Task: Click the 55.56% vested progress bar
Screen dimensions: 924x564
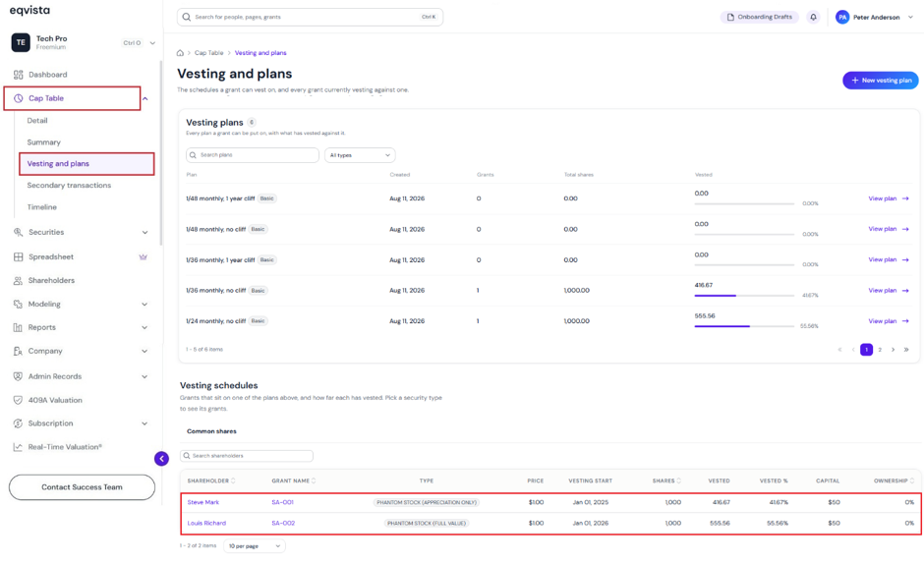Action: pos(744,326)
